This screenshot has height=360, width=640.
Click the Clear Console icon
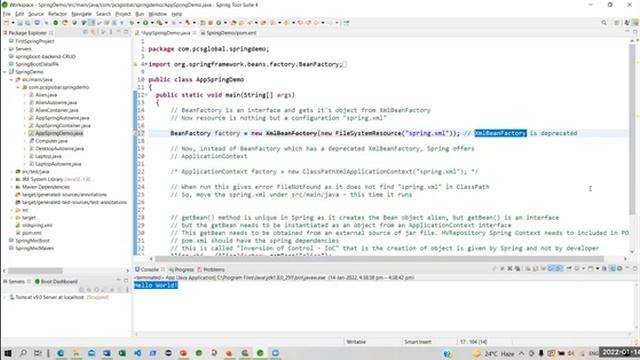528,269
